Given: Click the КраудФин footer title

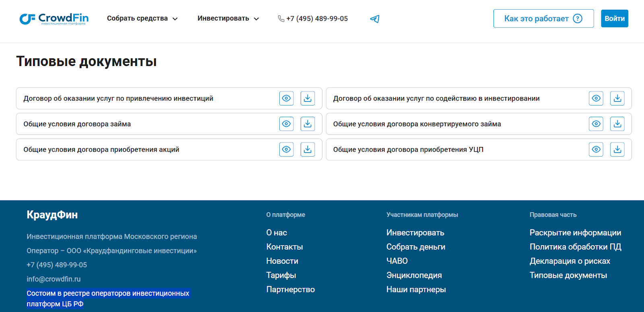Looking at the screenshot, I should [x=52, y=215].
